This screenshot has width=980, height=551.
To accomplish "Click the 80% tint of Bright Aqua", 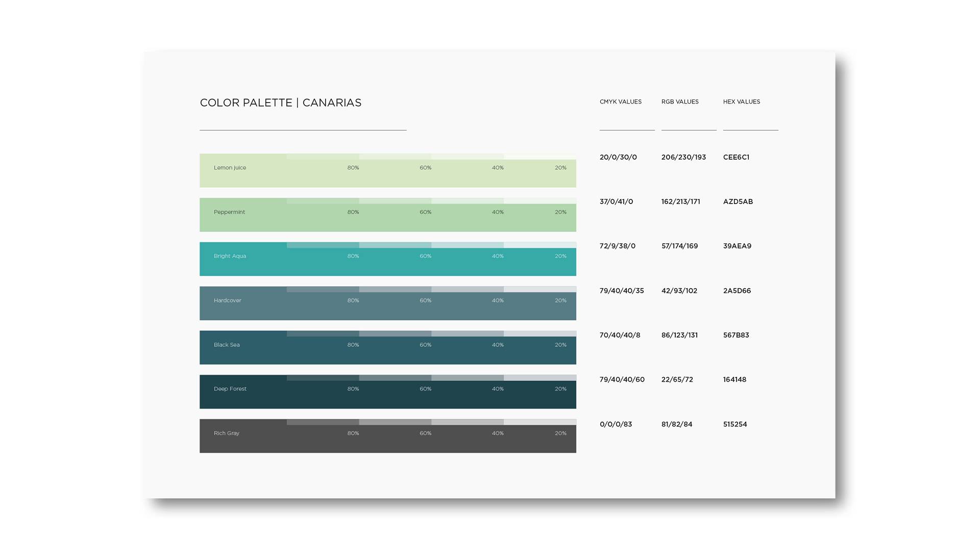I will 323,245.
